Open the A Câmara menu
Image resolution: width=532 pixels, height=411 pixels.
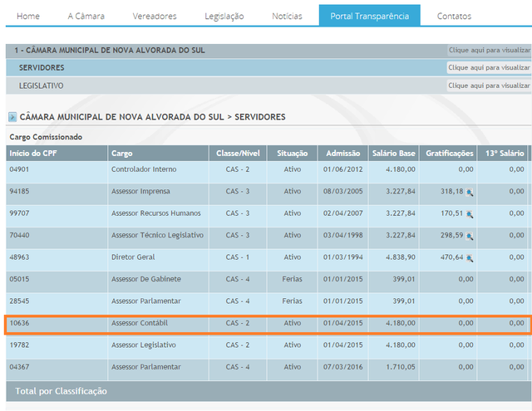click(86, 16)
